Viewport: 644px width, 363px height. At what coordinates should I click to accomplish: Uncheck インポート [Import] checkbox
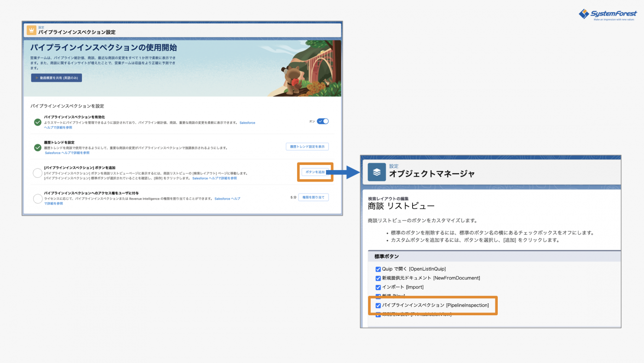tap(378, 287)
